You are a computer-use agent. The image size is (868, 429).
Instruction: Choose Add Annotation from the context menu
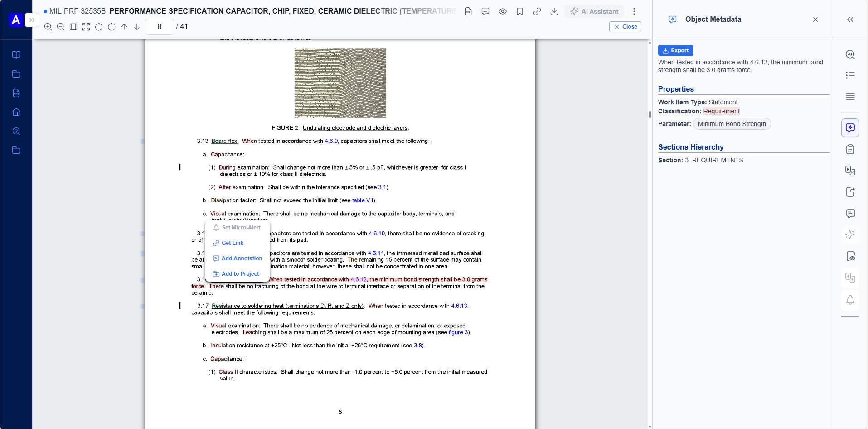tap(238, 258)
